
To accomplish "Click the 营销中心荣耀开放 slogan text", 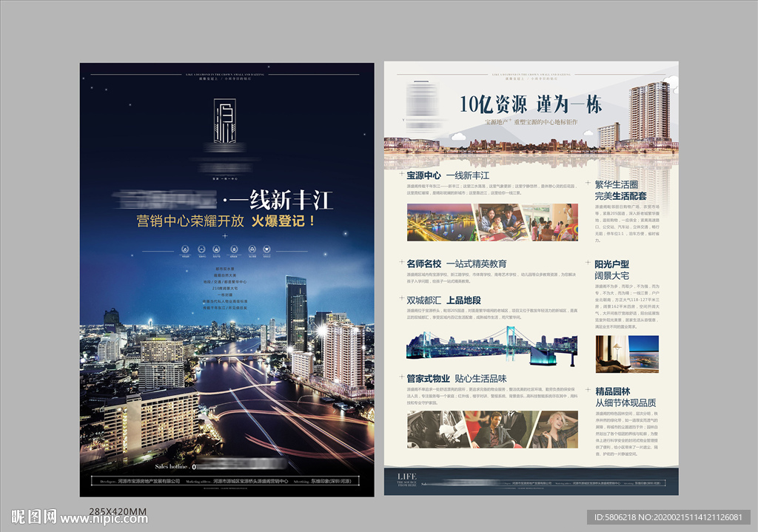I will point(190,220).
